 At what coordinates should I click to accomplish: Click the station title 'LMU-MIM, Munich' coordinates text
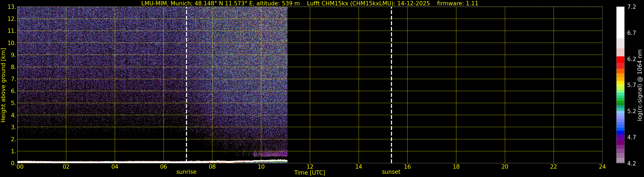pyautogui.click(x=221, y=3)
